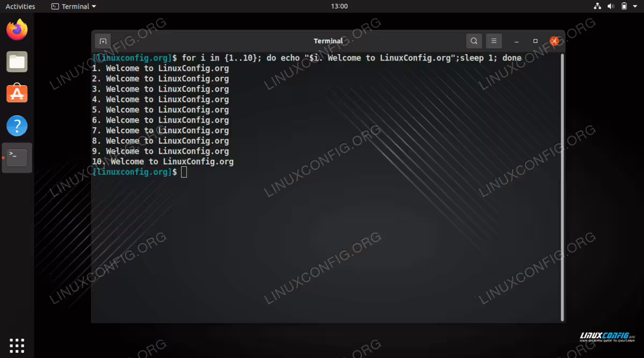Screen dimensions: 644x358
Task: Click the Terminal title in the header bar
Action: click(x=328, y=41)
